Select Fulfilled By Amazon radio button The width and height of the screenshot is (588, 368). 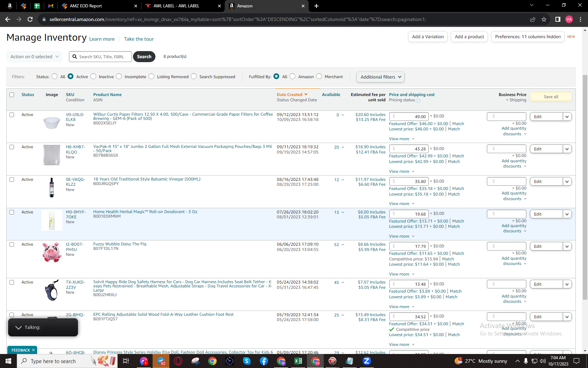tap(293, 76)
